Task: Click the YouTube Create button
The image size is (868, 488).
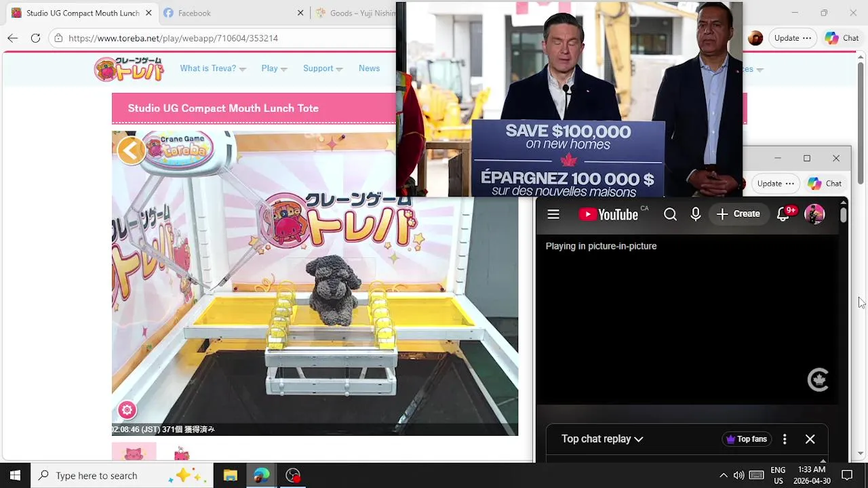Action: point(738,214)
